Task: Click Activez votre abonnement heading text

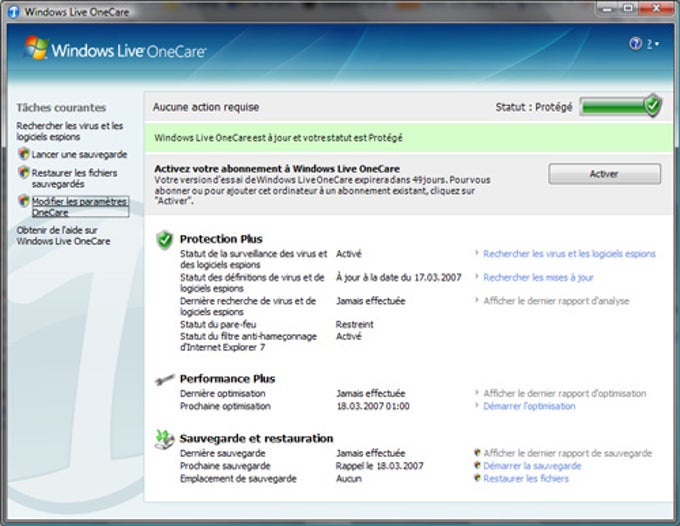Action: 277,169
